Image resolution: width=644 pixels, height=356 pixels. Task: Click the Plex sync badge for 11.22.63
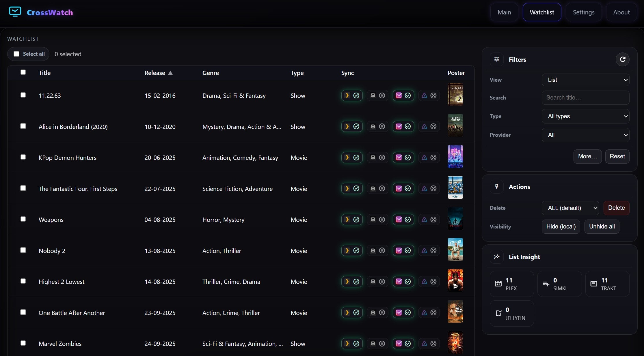pos(352,95)
